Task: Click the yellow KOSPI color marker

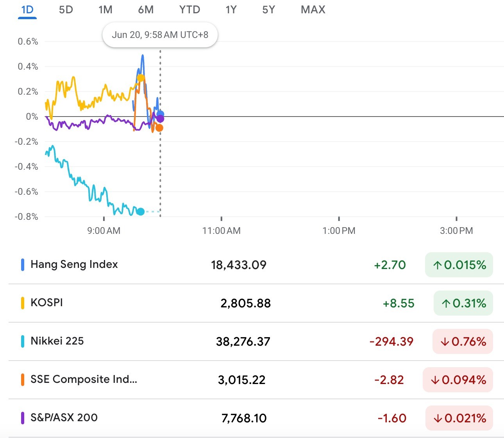Action: 23,303
